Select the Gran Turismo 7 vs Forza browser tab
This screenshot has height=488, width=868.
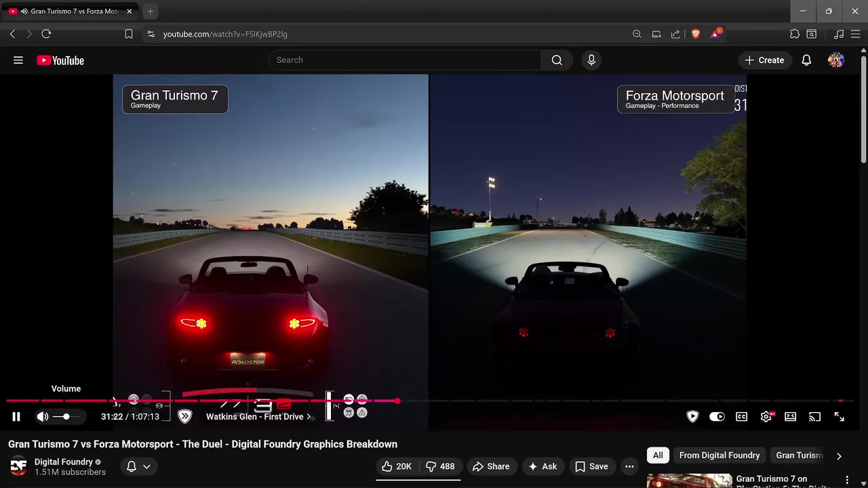coord(70,12)
